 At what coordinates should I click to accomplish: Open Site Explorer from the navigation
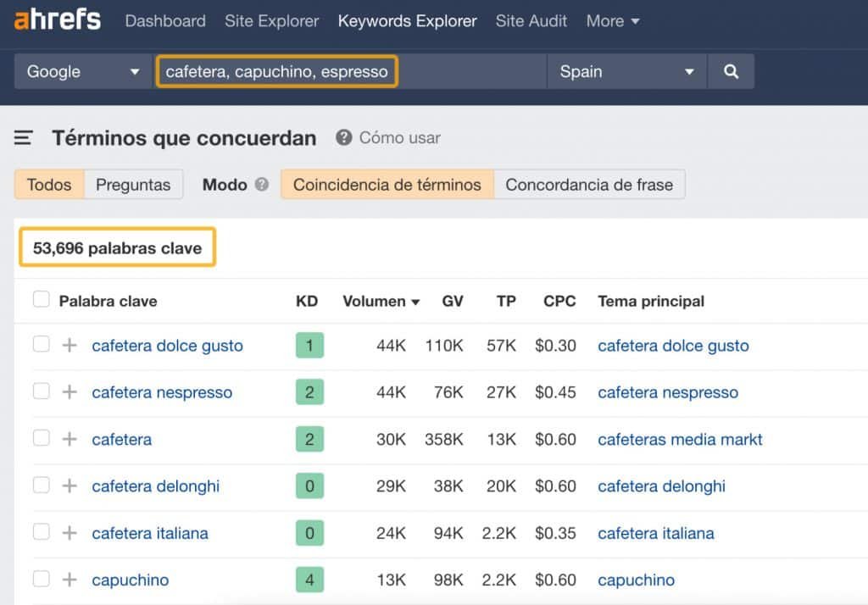coord(272,21)
